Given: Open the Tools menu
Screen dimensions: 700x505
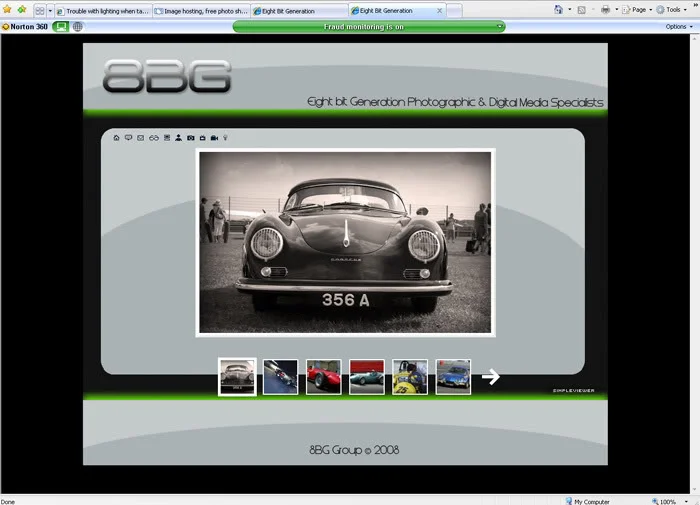Looking at the screenshot, I should (x=671, y=9).
